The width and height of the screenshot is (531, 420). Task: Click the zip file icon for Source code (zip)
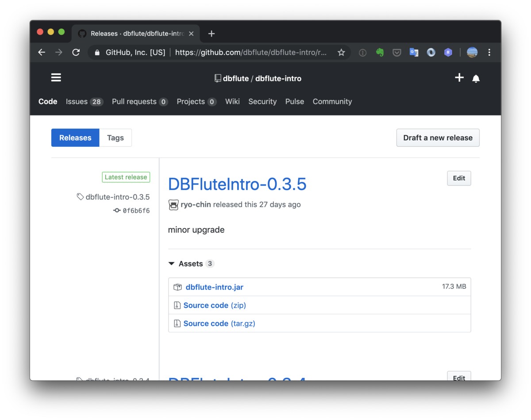[x=177, y=305]
